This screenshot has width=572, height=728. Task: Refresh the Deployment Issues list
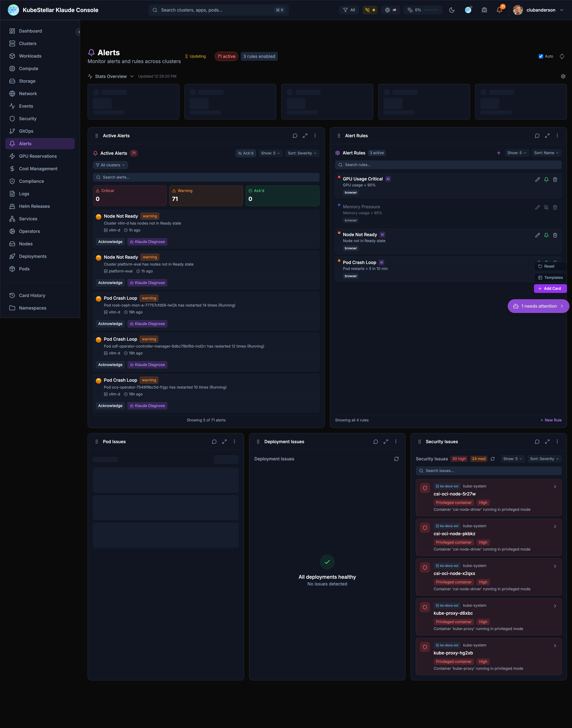(x=396, y=459)
